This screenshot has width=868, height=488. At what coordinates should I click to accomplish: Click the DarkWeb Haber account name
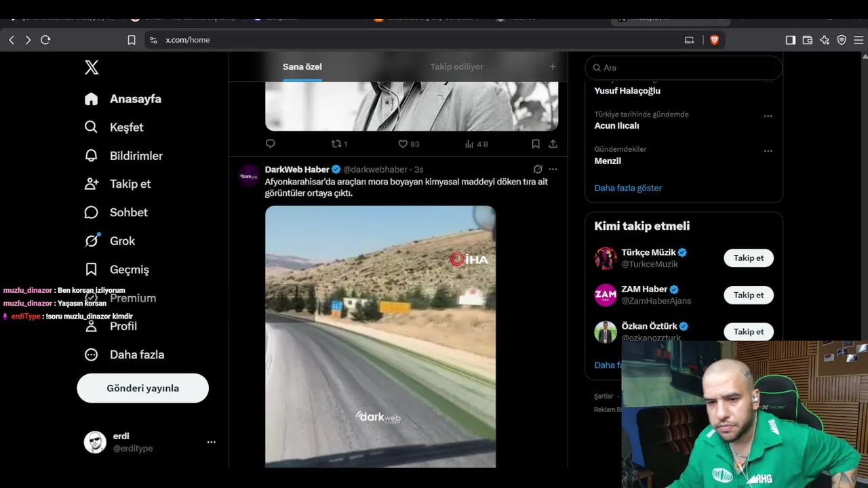pyautogui.click(x=297, y=169)
